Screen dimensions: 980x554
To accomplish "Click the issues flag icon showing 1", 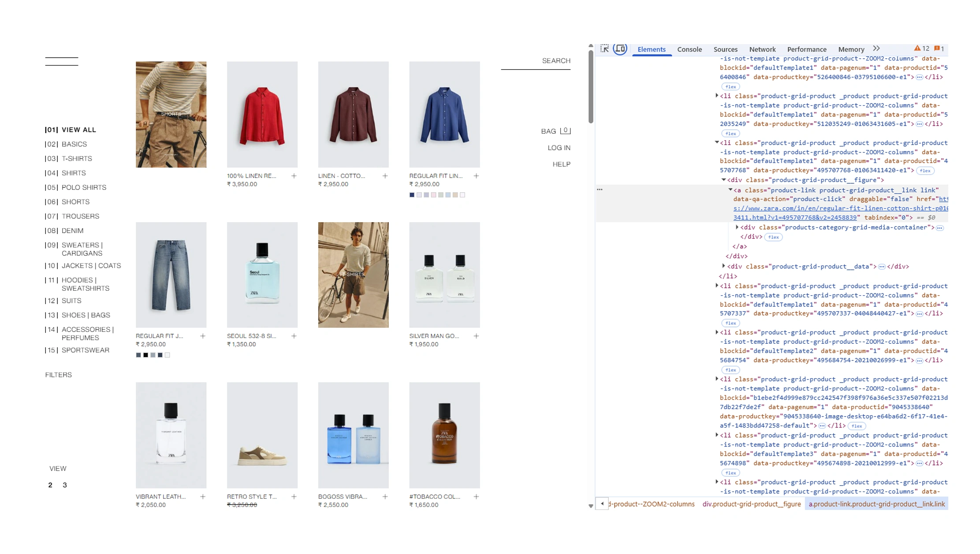I will (x=939, y=48).
